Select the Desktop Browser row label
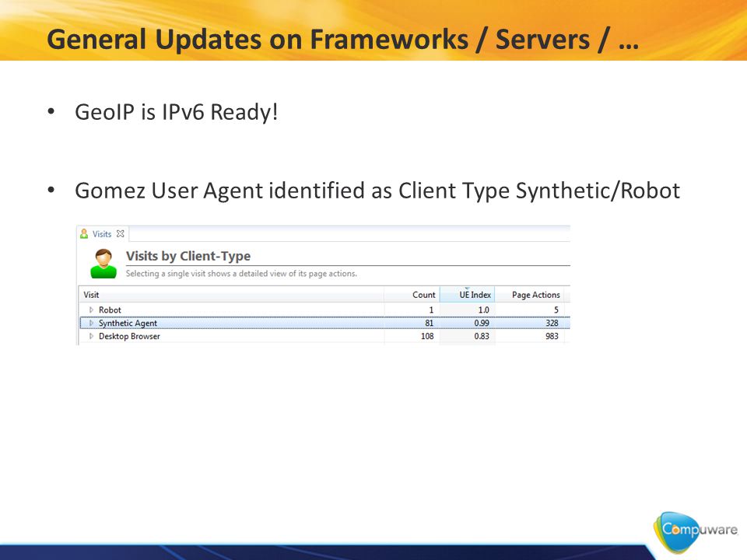747x560 pixels. [129, 336]
